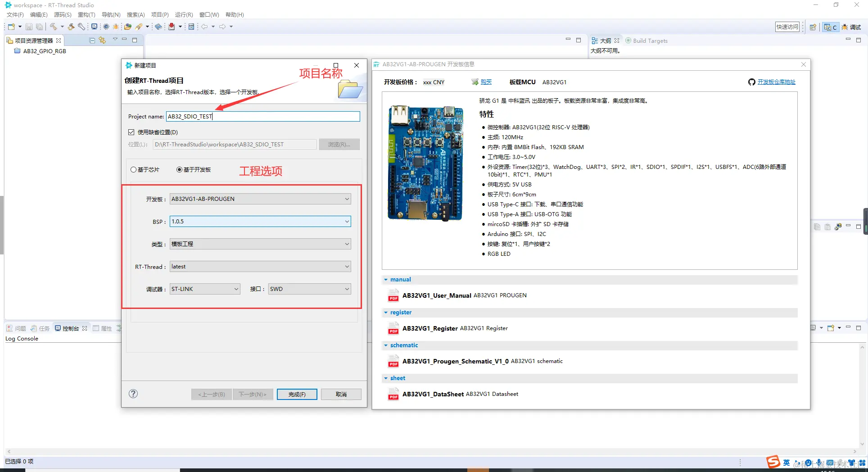Switch to the C perspective
The width and height of the screenshot is (868, 472).
coord(830,27)
